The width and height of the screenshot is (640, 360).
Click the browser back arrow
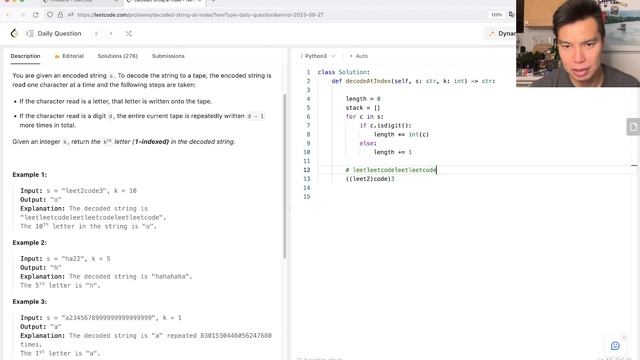tap(9, 15)
